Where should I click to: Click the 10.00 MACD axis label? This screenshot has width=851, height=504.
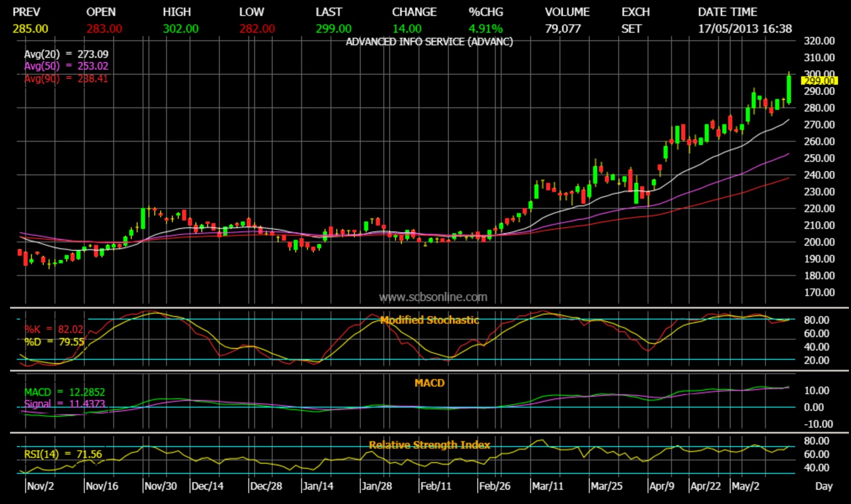[x=816, y=391]
